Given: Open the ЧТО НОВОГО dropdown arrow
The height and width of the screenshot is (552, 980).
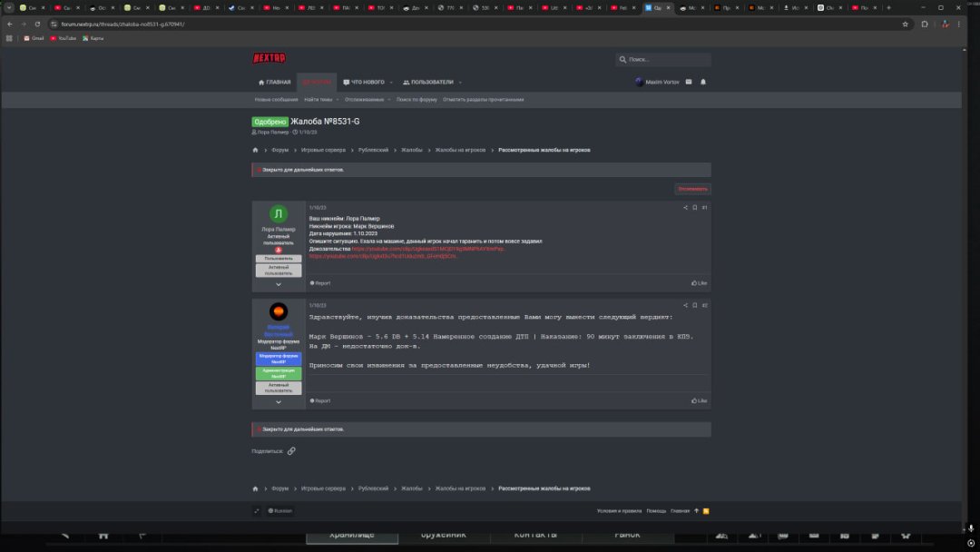Looking at the screenshot, I should pos(391,83).
